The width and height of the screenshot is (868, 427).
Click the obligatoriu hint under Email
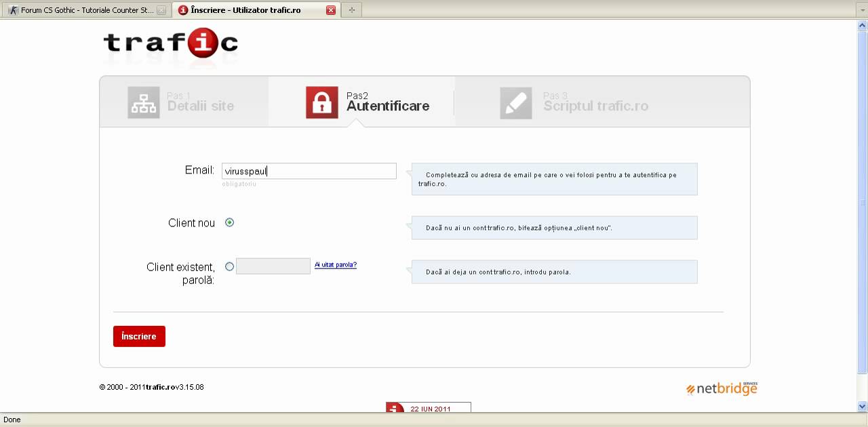(x=239, y=184)
